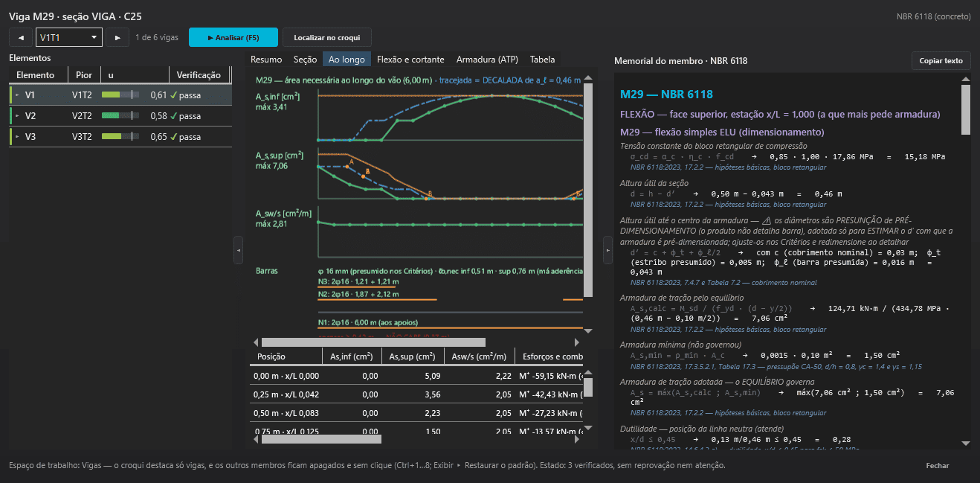Copy the memorial with Copiar texto

[x=941, y=61]
